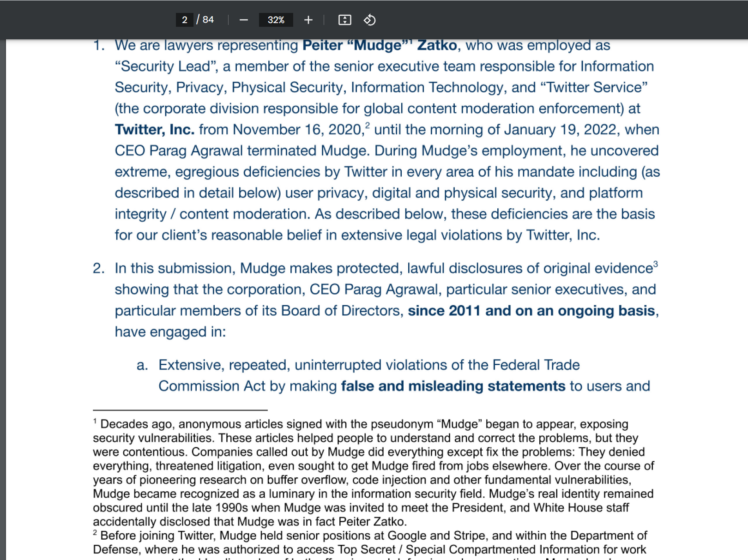Image resolution: width=748 pixels, height=560 pixels.
Task: Click the total page count 84
Action: tap(208, 19)
